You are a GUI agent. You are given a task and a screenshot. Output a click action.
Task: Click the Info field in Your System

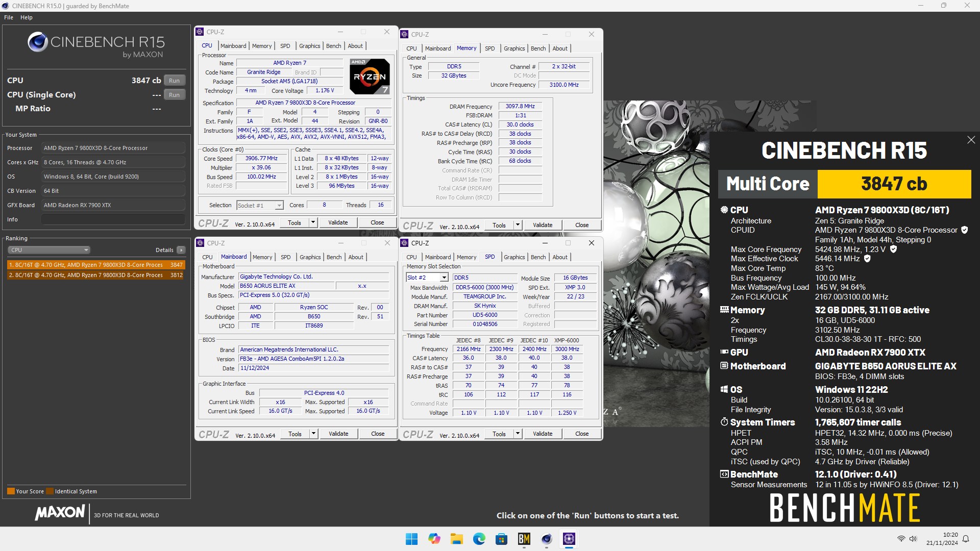click(113, 219)
